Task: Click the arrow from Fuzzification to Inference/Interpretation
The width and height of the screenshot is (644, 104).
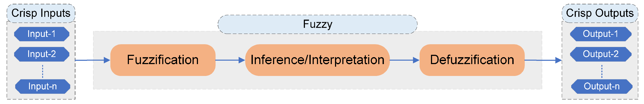Action: point(230,60)
